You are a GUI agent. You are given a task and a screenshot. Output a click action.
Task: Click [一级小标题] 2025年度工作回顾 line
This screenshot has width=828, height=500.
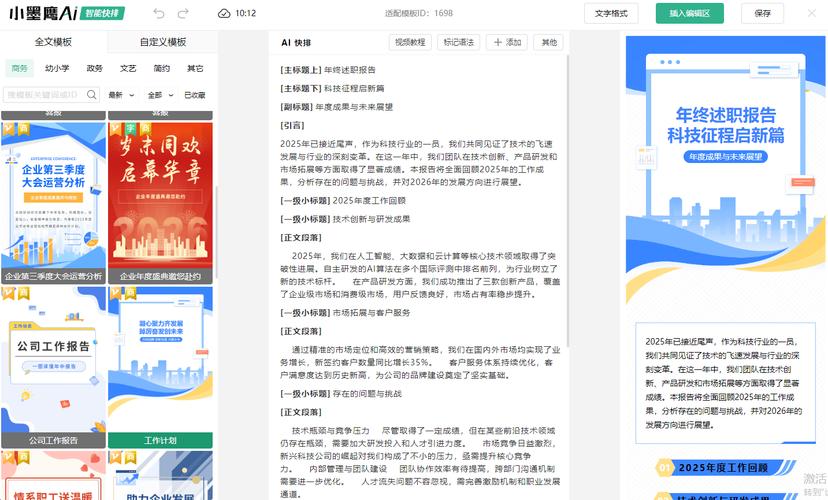point(343,201)
